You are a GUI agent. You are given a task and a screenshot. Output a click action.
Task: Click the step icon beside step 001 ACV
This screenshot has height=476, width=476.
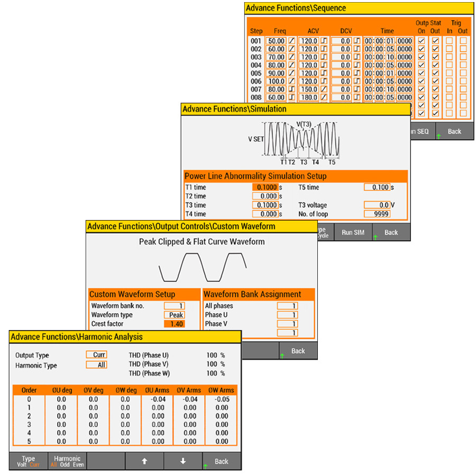click(324, 41)
